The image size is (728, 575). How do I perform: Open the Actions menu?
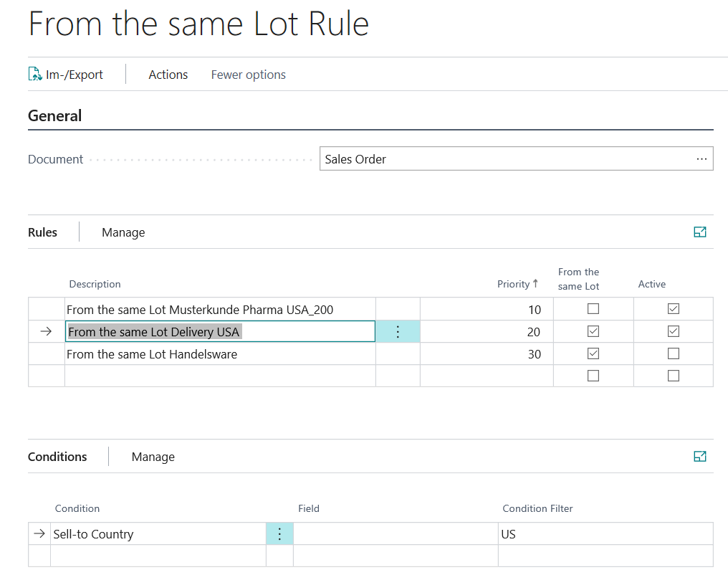pos(168,75)
